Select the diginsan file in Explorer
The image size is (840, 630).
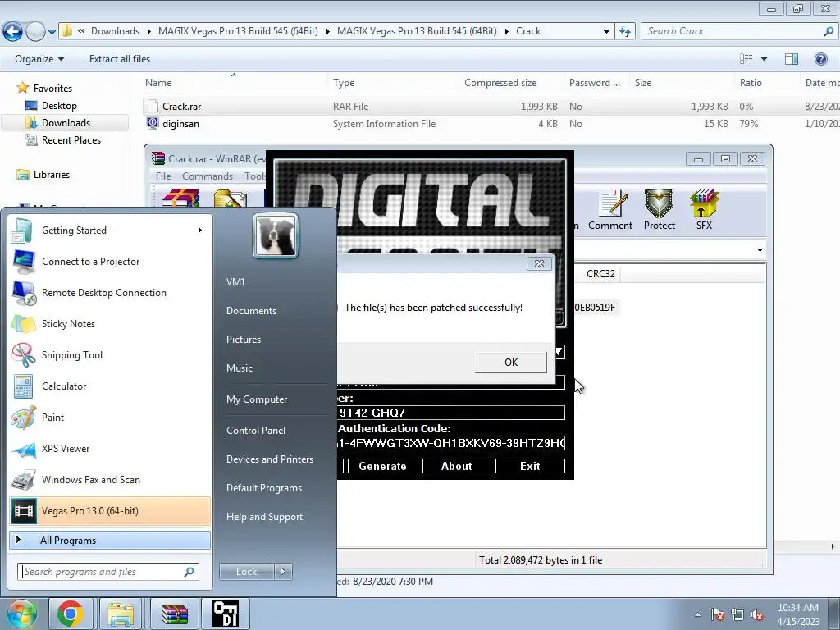180,124
